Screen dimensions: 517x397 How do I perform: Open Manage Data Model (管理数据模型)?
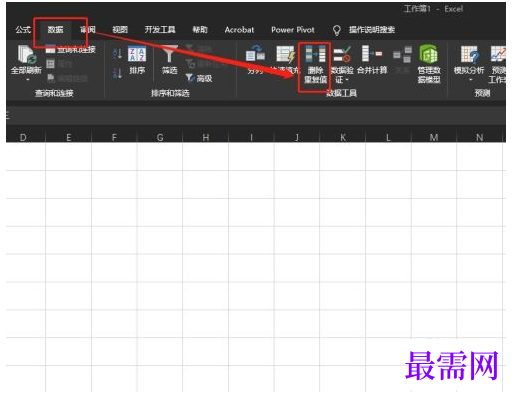pos(429,64)
